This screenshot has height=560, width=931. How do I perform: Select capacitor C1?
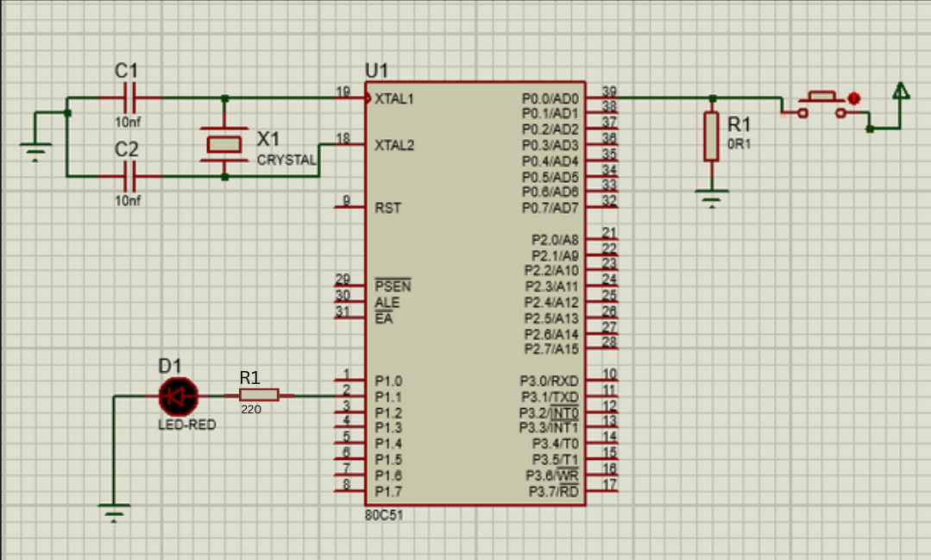click(x=129, y=98)
